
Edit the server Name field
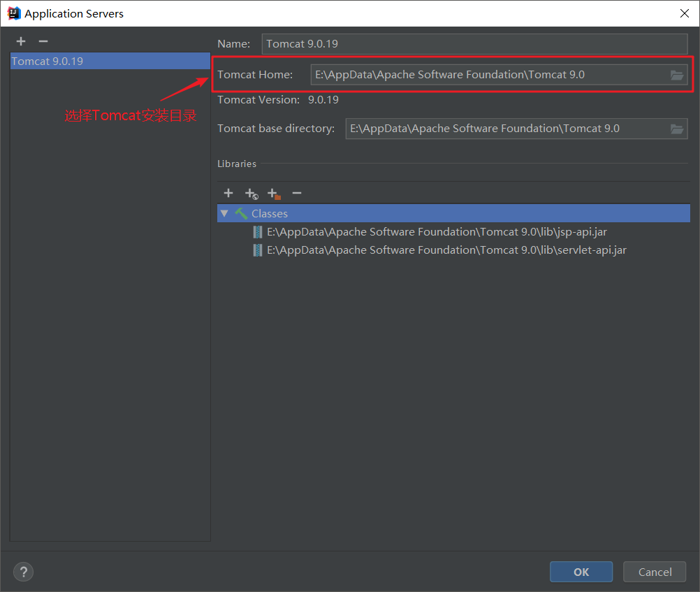pos(474,44)
